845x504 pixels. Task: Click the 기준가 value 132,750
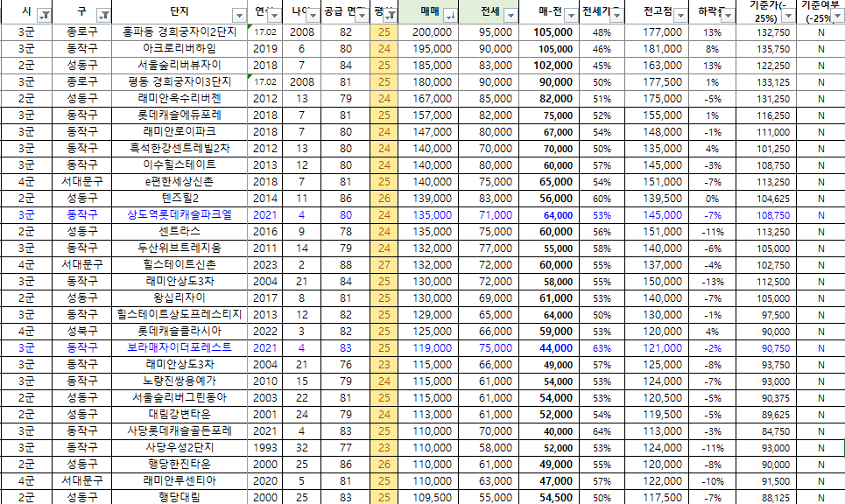pos(773,33)
